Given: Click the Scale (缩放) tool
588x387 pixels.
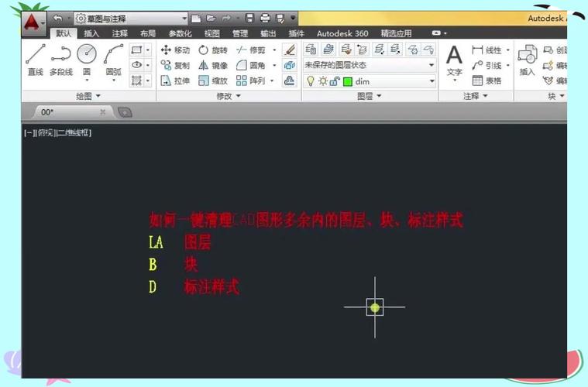Looking at the screenshot, I should tap(212, 80).
